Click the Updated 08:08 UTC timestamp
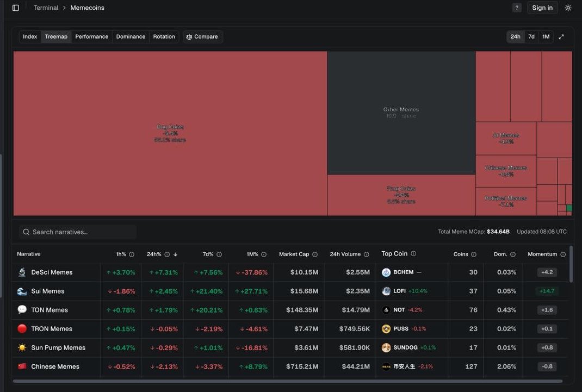This screenshot has width=582, height=392. click(x=542, y=232)
